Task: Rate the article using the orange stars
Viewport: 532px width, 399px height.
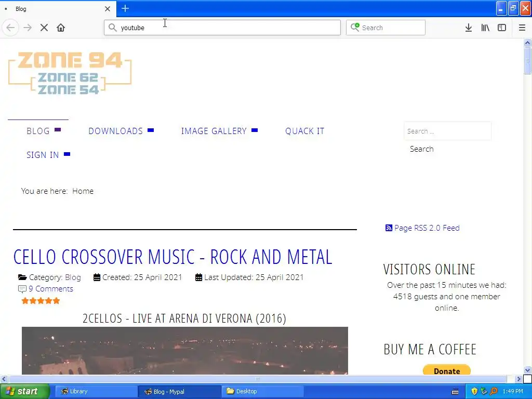Action: pos(41,301)
